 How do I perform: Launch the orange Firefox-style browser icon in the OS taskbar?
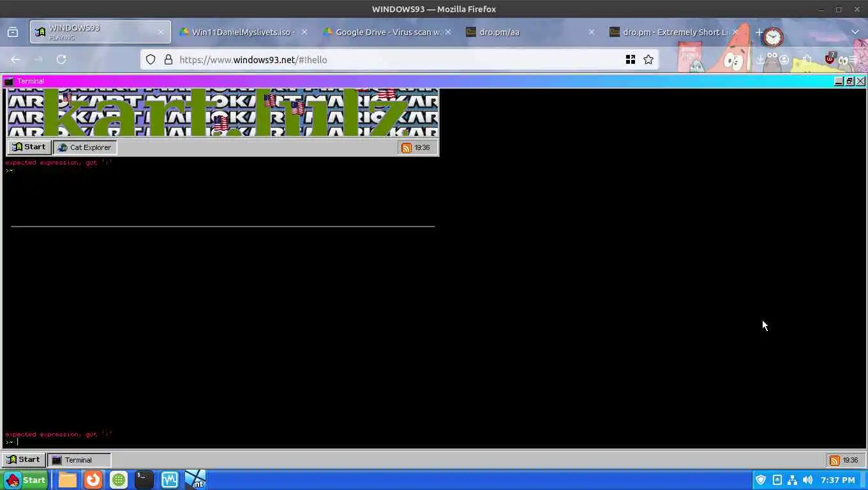point(93,480)
